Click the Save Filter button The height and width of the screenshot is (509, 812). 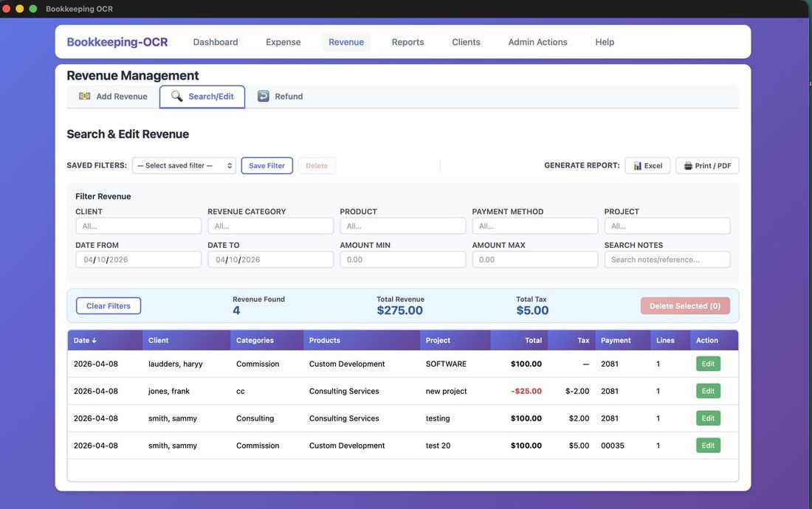pyautogui.click(x=266, y=165)
